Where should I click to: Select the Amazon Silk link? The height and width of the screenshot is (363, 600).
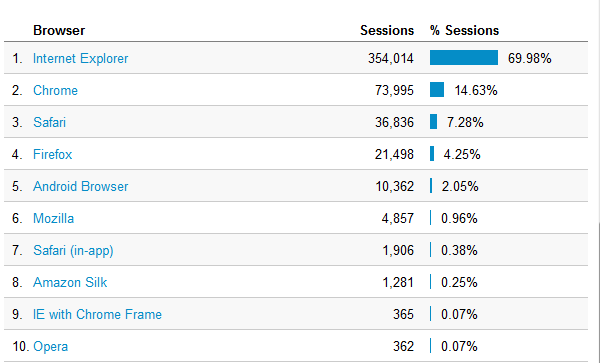pyautogui.click(x=70, y=283)
